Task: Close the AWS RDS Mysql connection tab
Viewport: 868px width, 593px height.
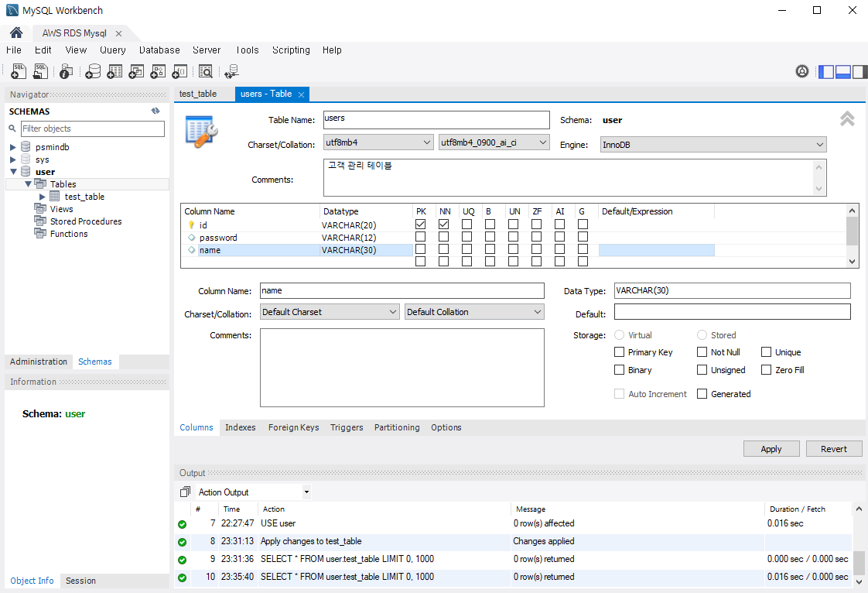Action: [x=118, y=33]
